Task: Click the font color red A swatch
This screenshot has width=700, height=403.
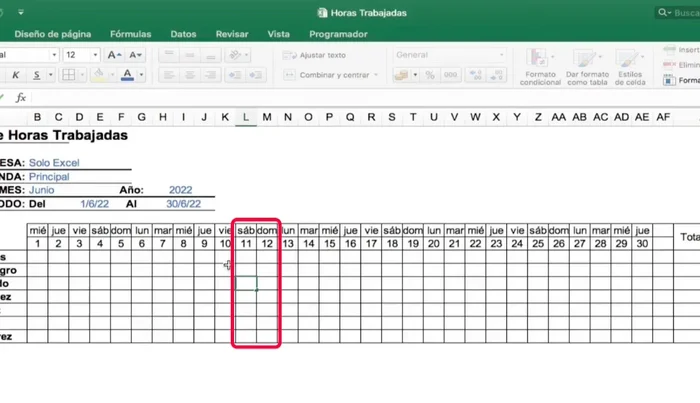Action: pyautogui.click(x=128, y=75)
